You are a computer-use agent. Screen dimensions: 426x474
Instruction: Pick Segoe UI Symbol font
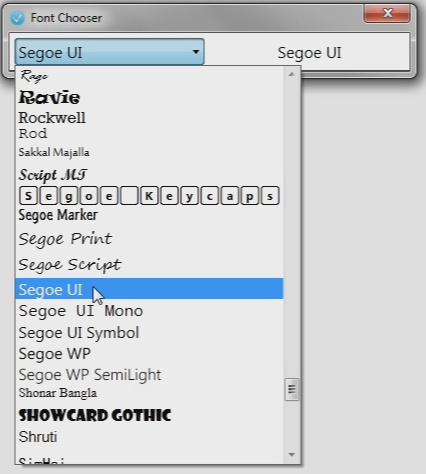click(149, 333)
